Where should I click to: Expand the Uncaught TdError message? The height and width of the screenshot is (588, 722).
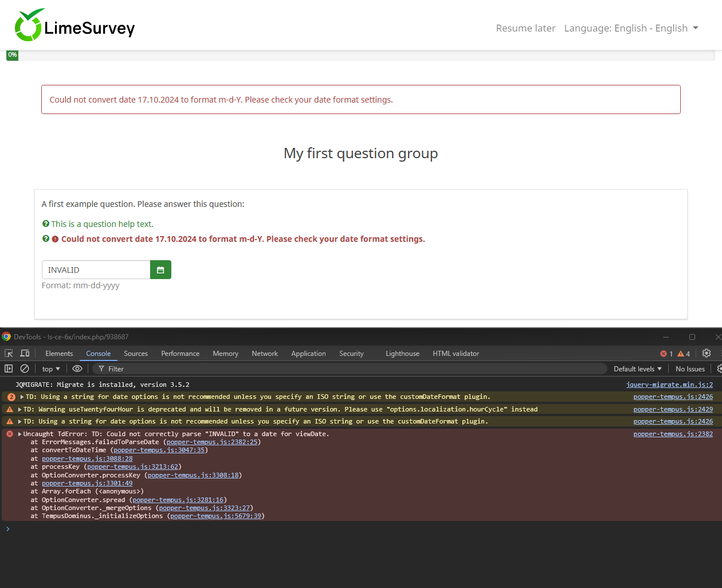pos(20,434)
